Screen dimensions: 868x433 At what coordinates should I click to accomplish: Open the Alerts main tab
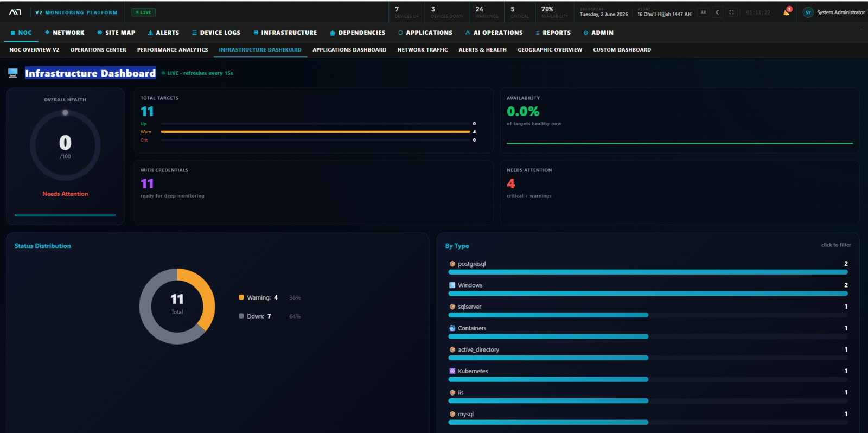(163, 33)
